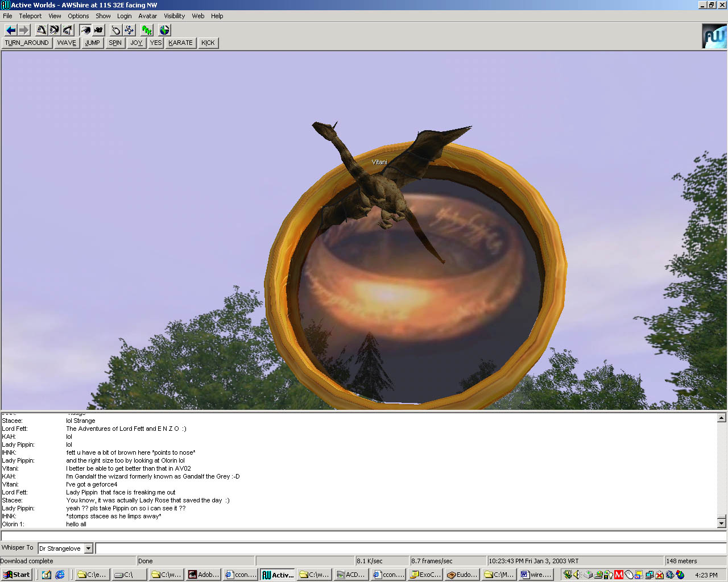Screen dimensions: 728x582
Task: Click the grey forward arrow icon
Action: pos(24,30)
